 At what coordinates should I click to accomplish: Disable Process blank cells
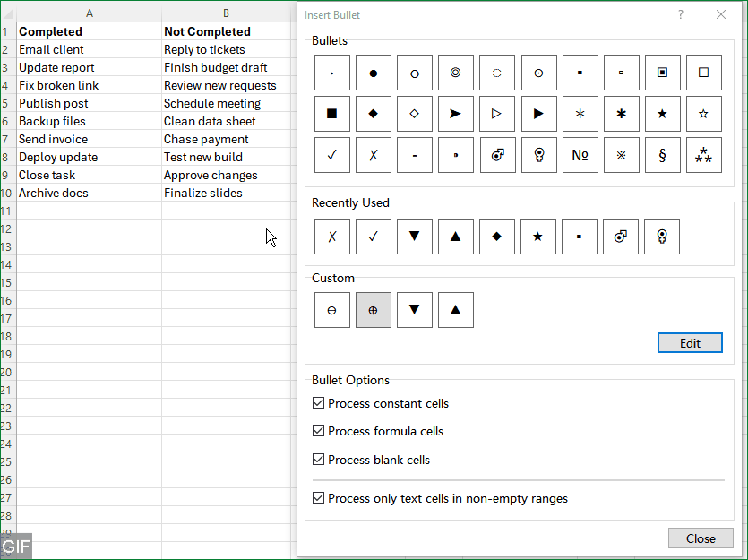tap(318, 459)
